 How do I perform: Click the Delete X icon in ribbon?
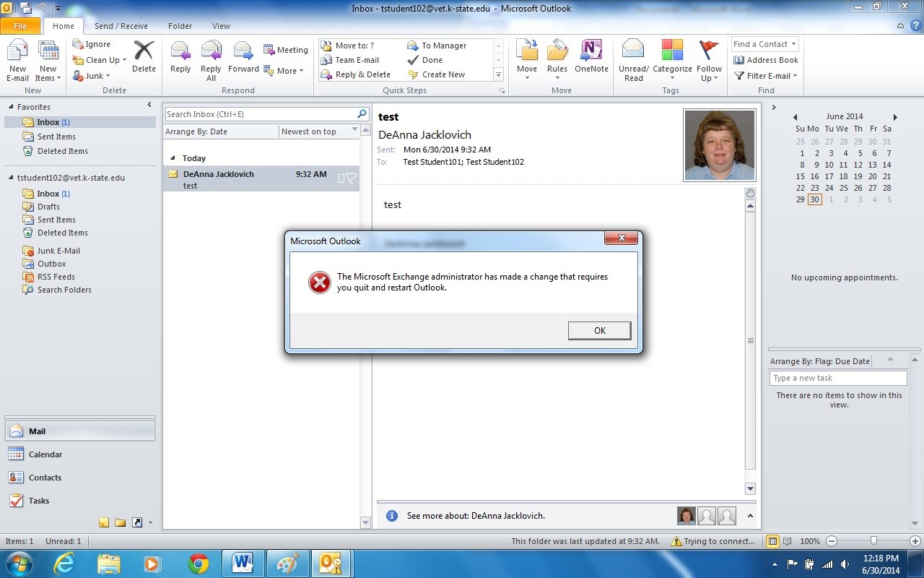pyautogui.click(x=144, y=51)
